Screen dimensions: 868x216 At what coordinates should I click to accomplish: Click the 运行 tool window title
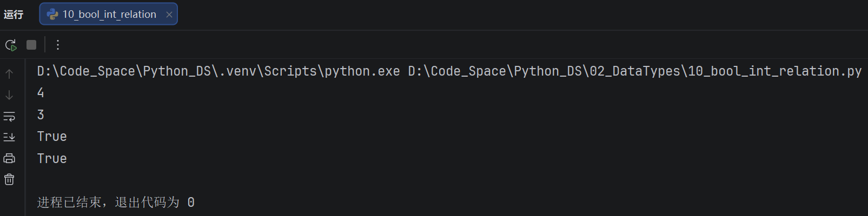click(x=14, y=15)
